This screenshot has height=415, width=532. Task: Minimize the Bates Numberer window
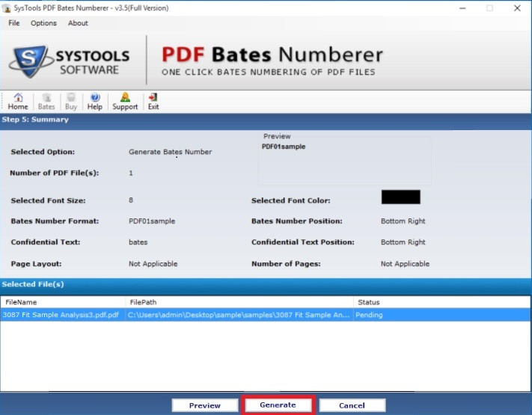pyautogui.click(x=462, y=8)
